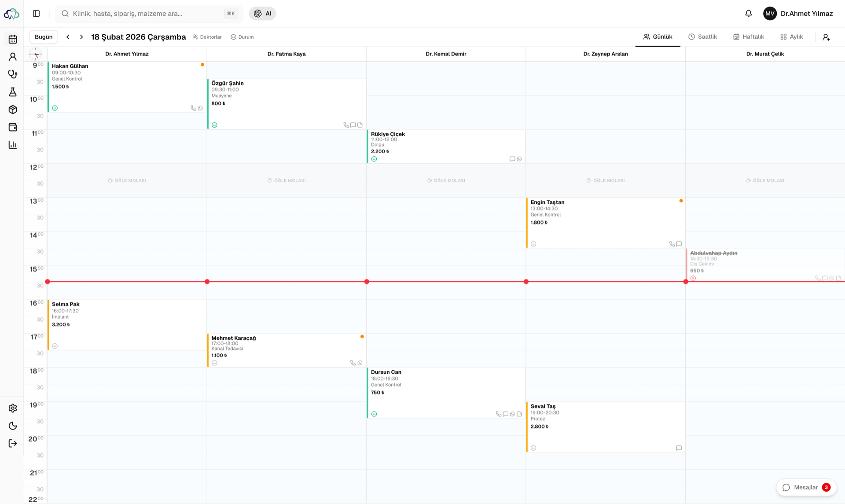This screenshot has width=845, height=504.
Task: Open Selma Pak's Implant appointment
Action: pyautogui.click(x=127, y=325)
